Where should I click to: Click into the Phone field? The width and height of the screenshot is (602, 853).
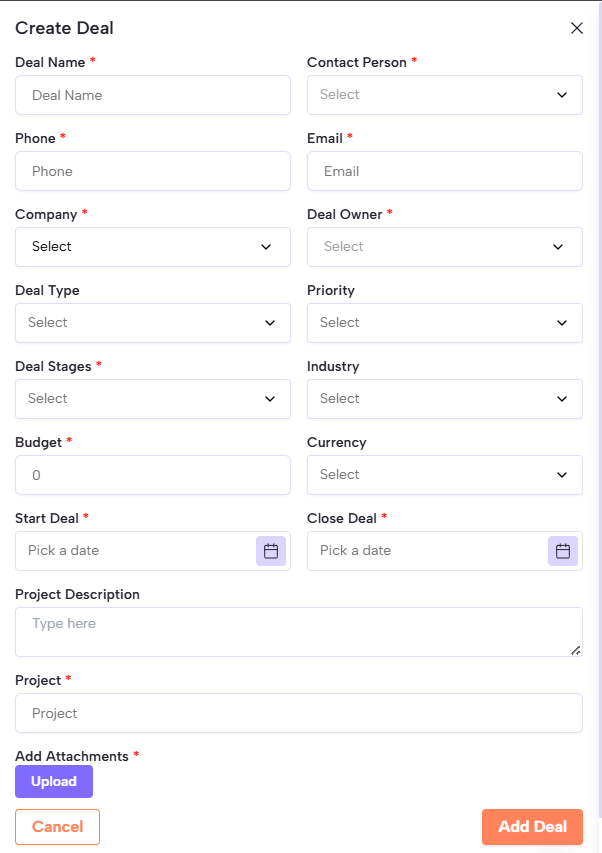[x=152, y=171]
